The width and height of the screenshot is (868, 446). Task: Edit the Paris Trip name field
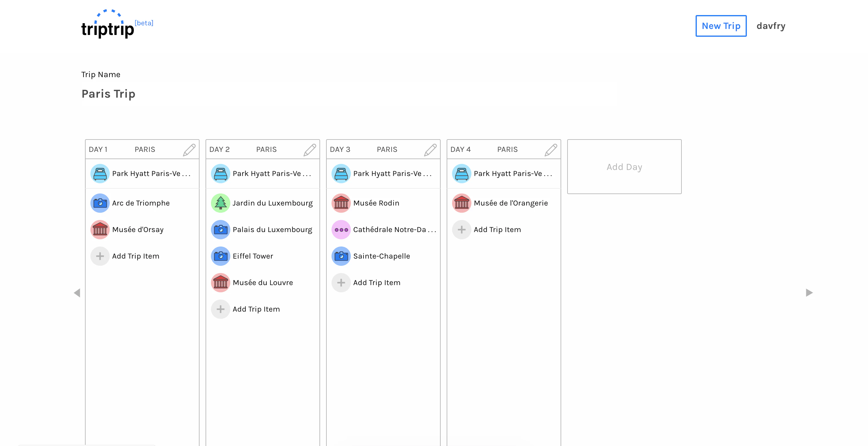pyautogui.click(x=108, y=94)
